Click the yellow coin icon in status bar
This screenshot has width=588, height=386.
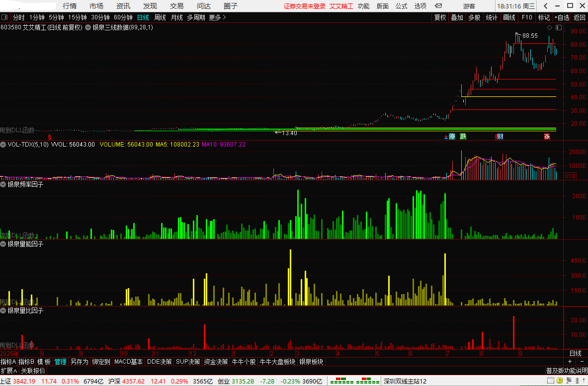click(560, 381)
